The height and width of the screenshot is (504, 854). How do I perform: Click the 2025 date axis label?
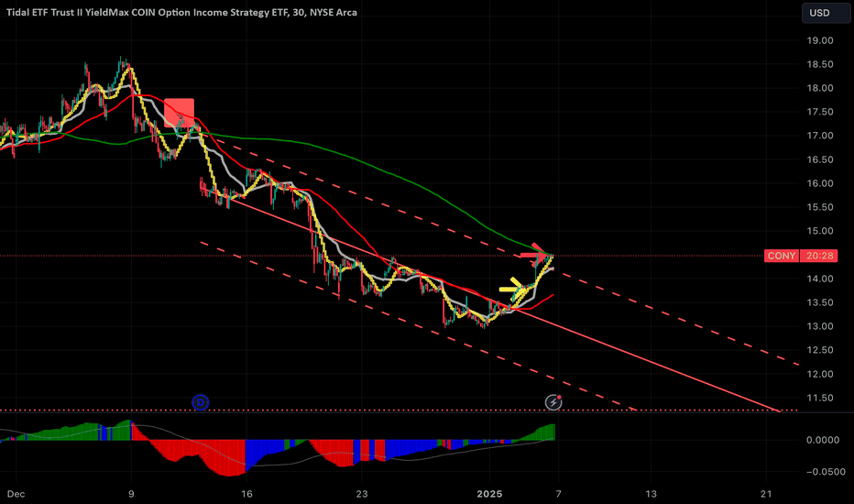489,494
